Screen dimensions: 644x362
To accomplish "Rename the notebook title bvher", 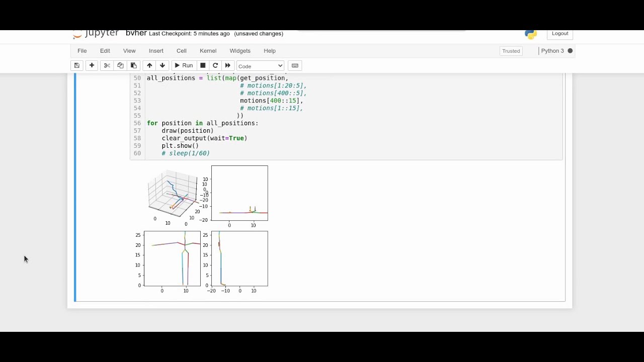I will click(136, 33).
